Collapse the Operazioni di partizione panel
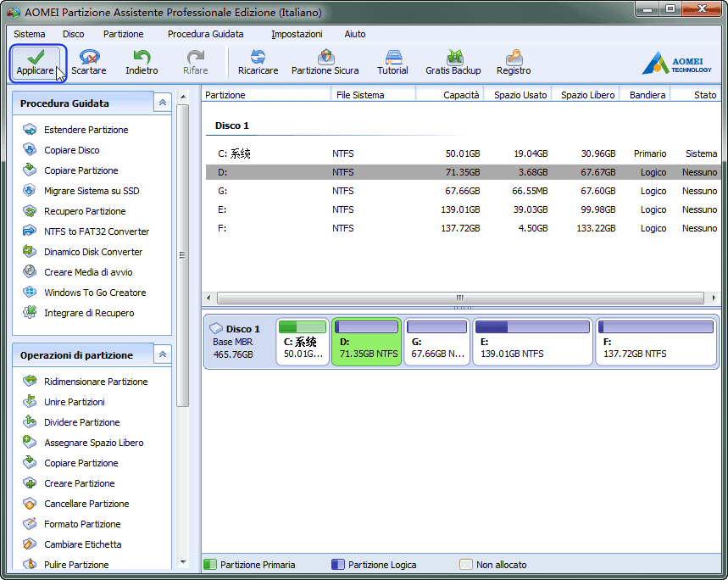The height and width of the screenshot is (580, 728). [163, 354]
